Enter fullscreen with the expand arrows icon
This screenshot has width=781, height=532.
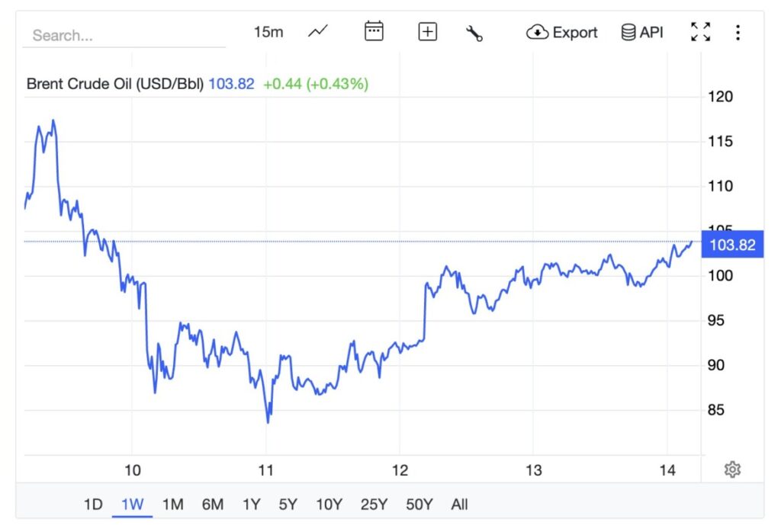(700, 31)
